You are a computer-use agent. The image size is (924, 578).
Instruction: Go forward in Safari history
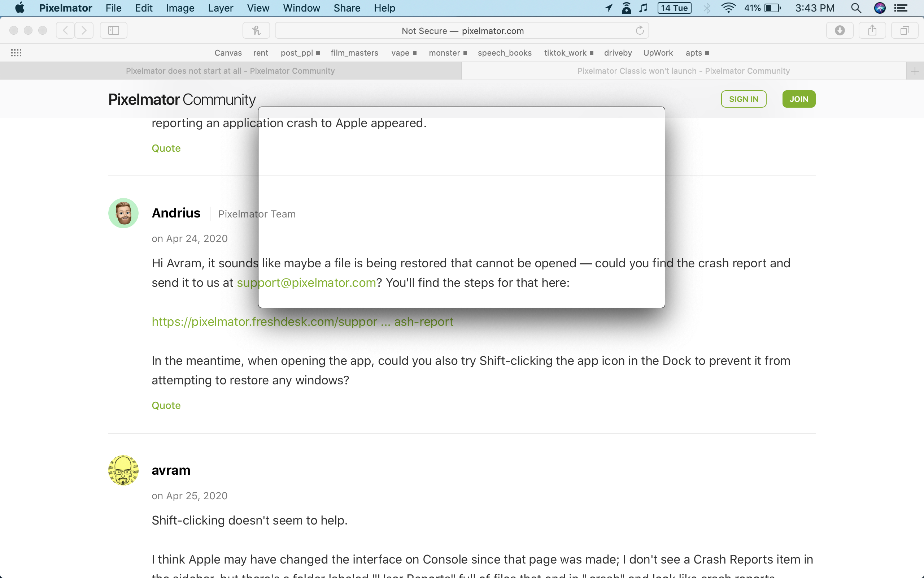pyautogui.click(x=84, y=30)
